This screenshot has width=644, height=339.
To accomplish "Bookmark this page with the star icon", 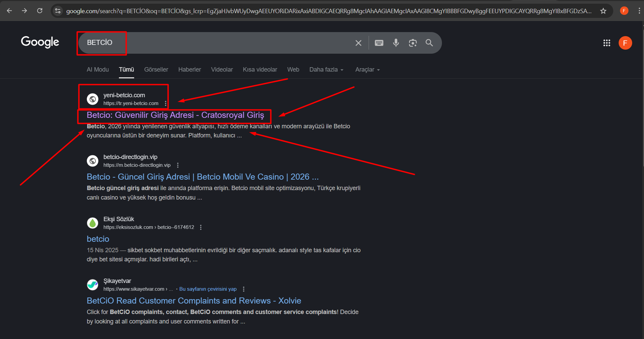I will (603, 11).
